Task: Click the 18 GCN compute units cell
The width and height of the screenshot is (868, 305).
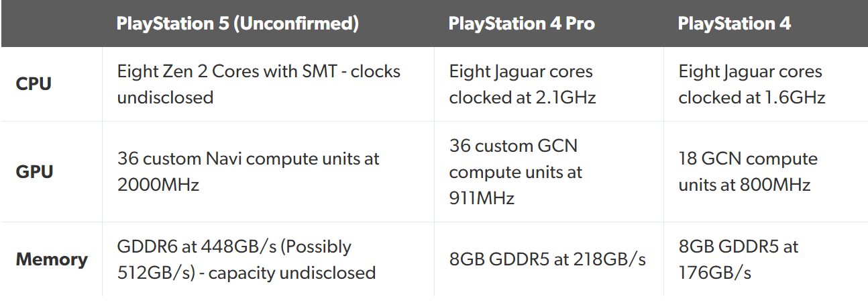Action: coord(748,172)
